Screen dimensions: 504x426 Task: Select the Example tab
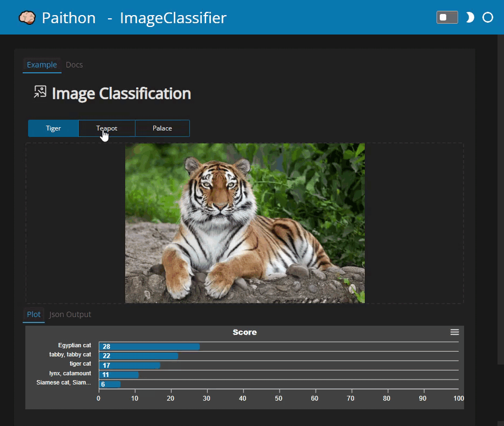(x=42, y=65)
